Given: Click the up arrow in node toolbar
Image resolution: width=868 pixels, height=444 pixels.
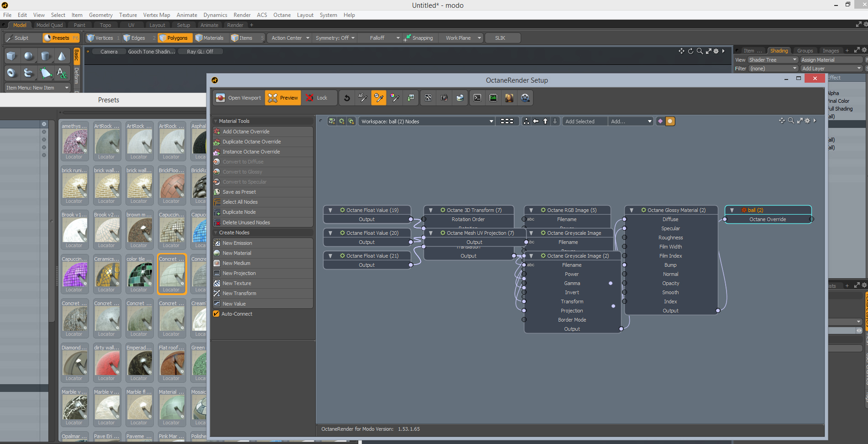Looking at the screenshot, I should coord(545,122).
